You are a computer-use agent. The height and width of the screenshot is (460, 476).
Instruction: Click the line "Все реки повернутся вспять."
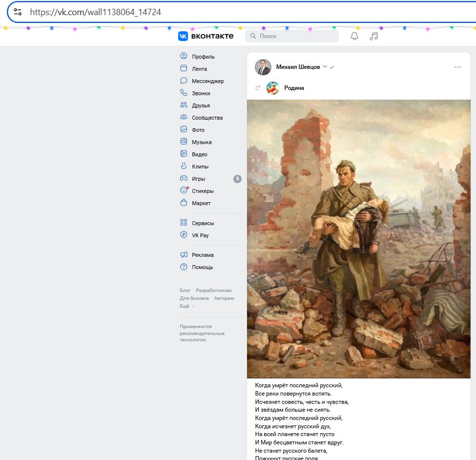pyautogui.click(x=293, y=394)
